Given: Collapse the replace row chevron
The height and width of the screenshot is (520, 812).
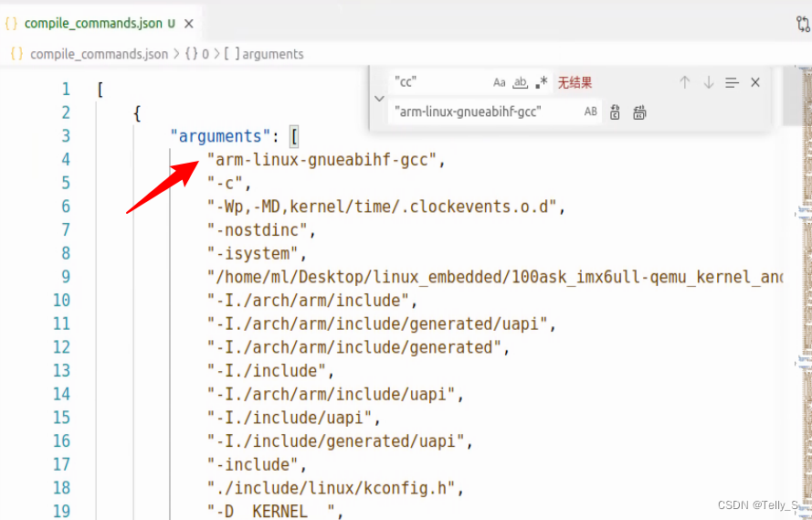Looking at the screenshot, I should pyautogui.click(x=379, y=98).
